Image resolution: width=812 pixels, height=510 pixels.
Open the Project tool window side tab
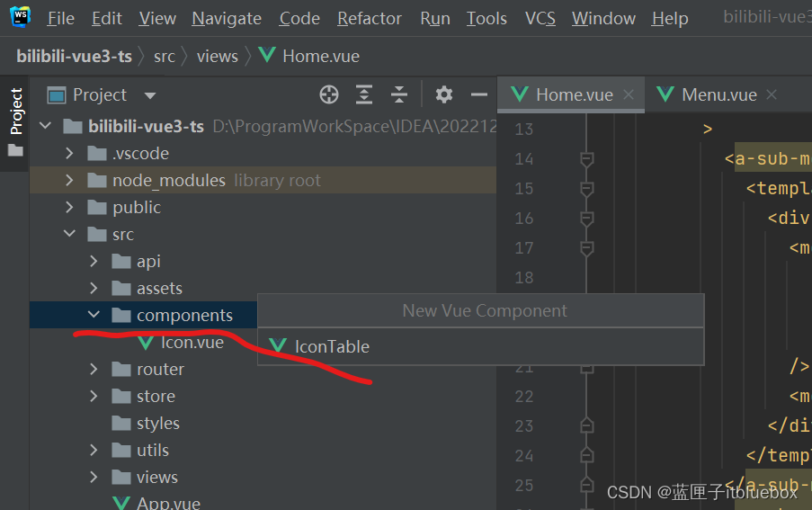point(15,112)
